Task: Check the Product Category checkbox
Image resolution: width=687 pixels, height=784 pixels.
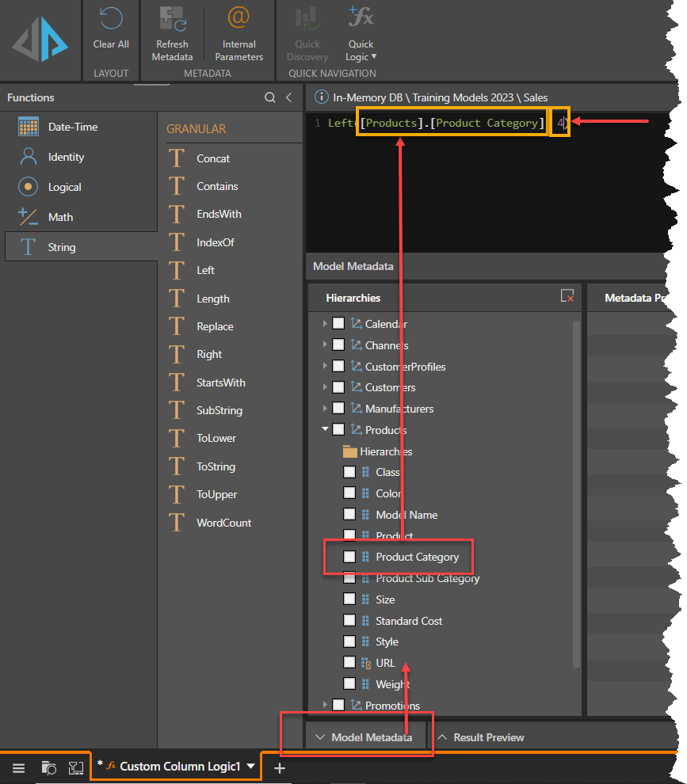Action: (349, 557)
